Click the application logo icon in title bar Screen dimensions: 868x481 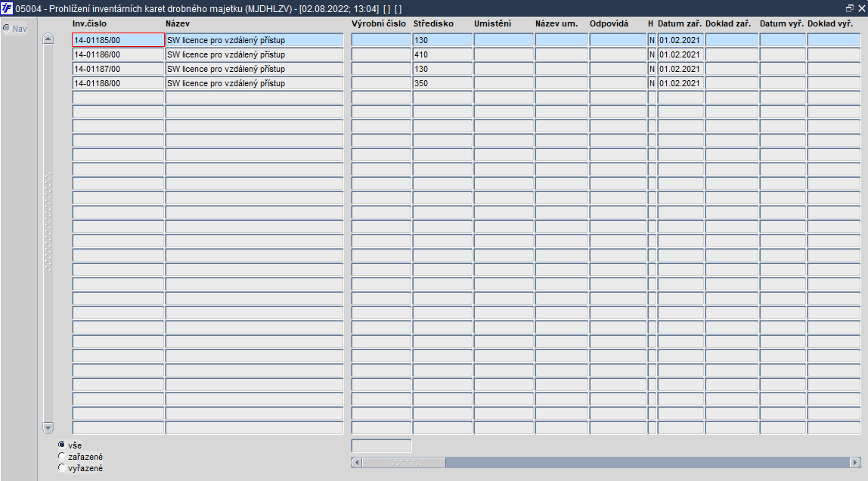tap(7, 8)
